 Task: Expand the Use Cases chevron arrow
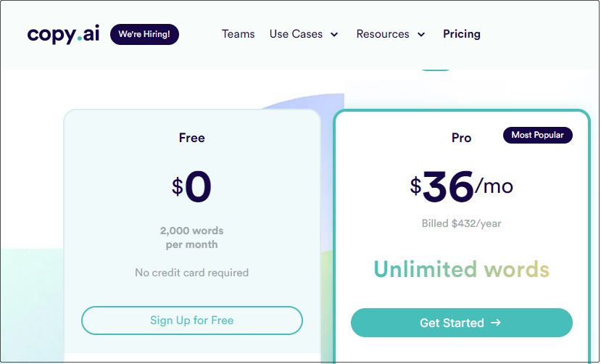pyautogui.click(x=334, y=35)
